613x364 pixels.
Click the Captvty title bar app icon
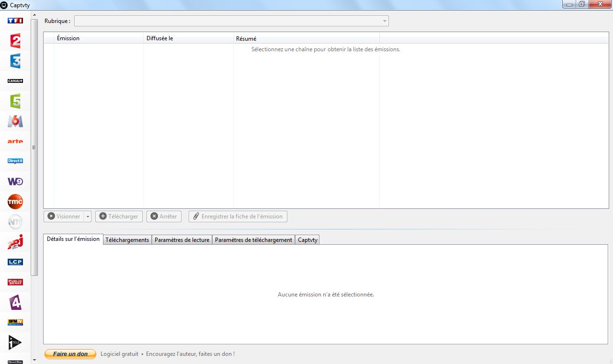4,4
